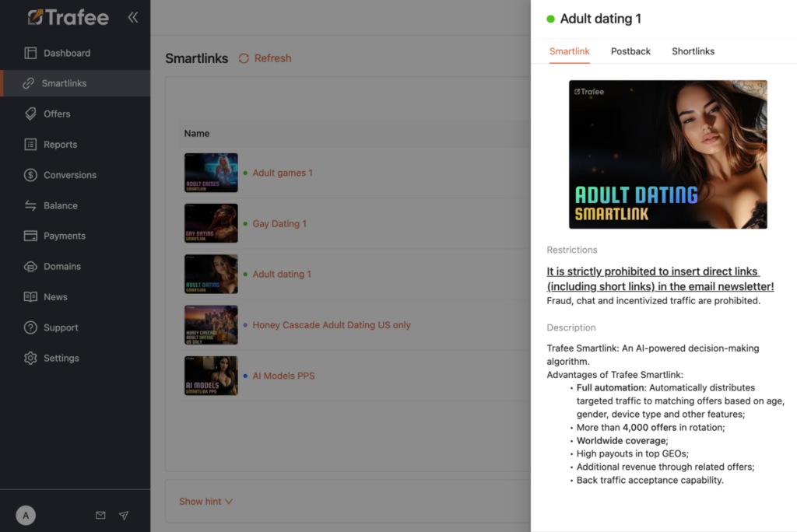Click the Reports list icon
This screenshot has height=532, width=797.
tap(30, 145)
